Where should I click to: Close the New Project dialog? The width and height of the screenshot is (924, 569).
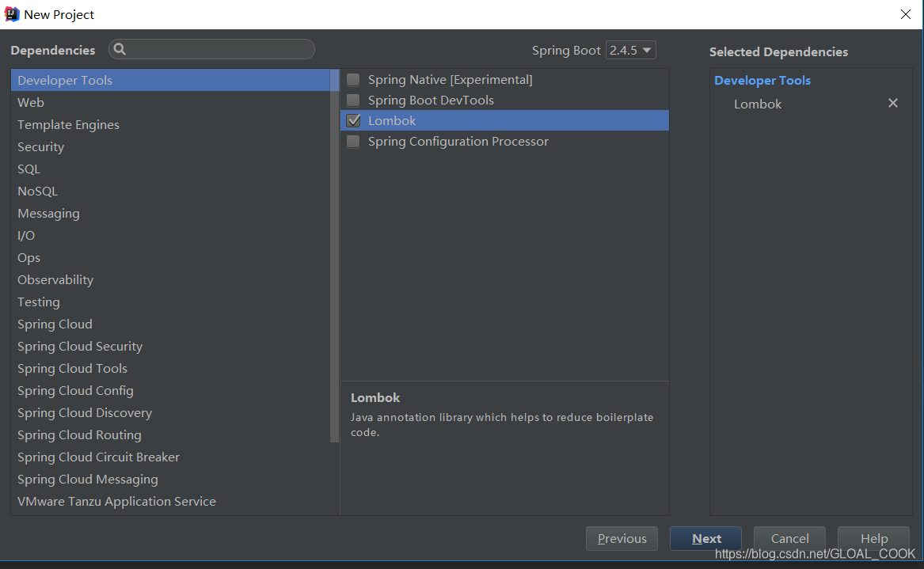(906, 14)
